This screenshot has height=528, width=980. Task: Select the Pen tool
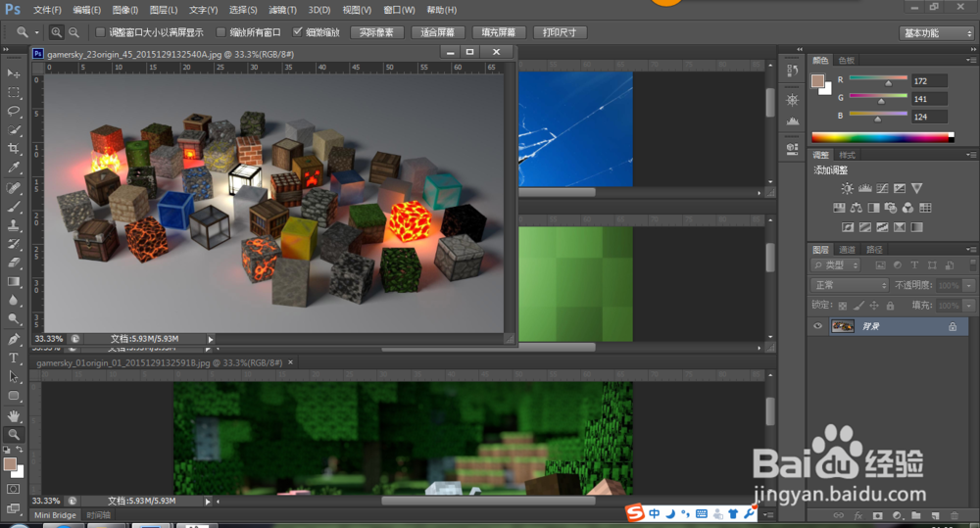13,339
